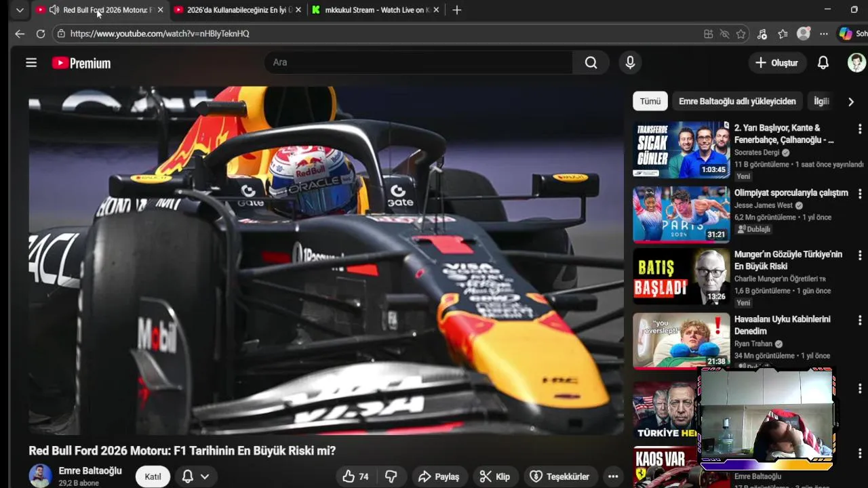The image size is (868, 488).
Task: Click the video title text
Action: click(x=182, y=451)
